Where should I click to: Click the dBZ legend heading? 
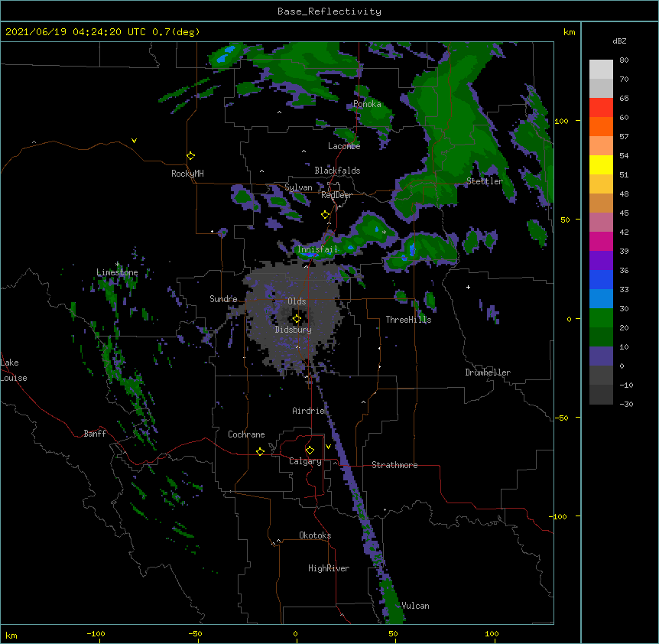click(x=619, y=41)
